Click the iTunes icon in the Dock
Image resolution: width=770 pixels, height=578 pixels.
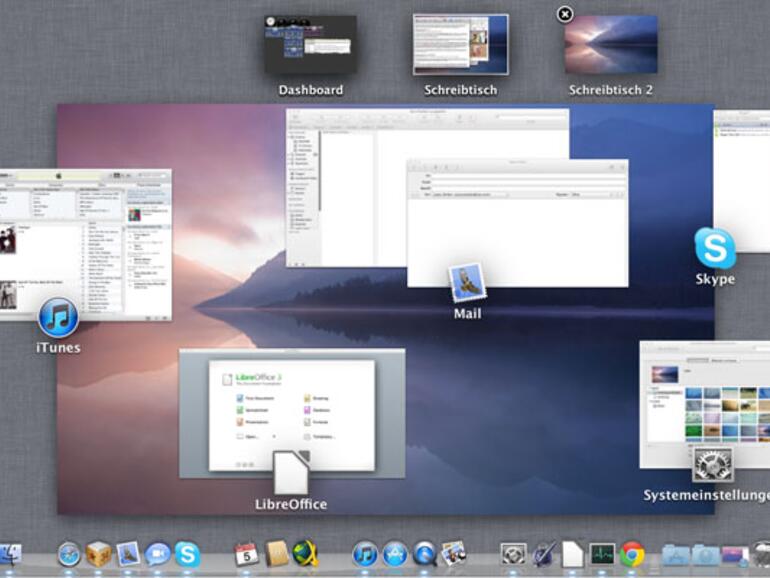coord(365,555)
